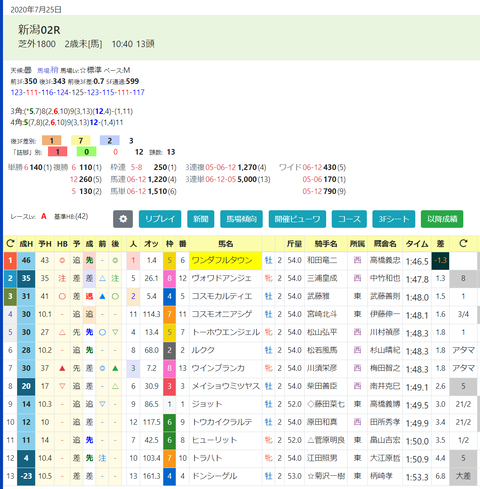Viewport: 480px width, 489px height.
Task: Sort by 成H column header
Action: tap(26, 244)
